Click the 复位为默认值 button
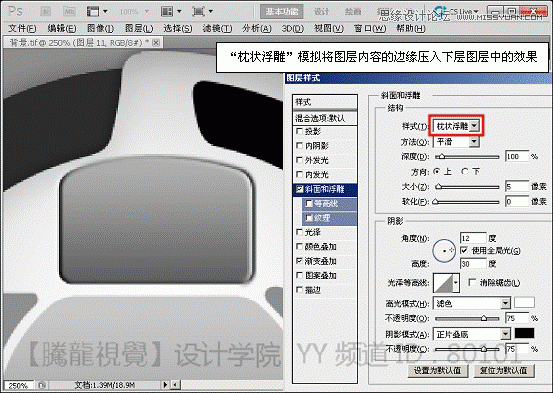The width and height of the screenshot is (553, 393). pyautogui.click(x=504, y=370)
